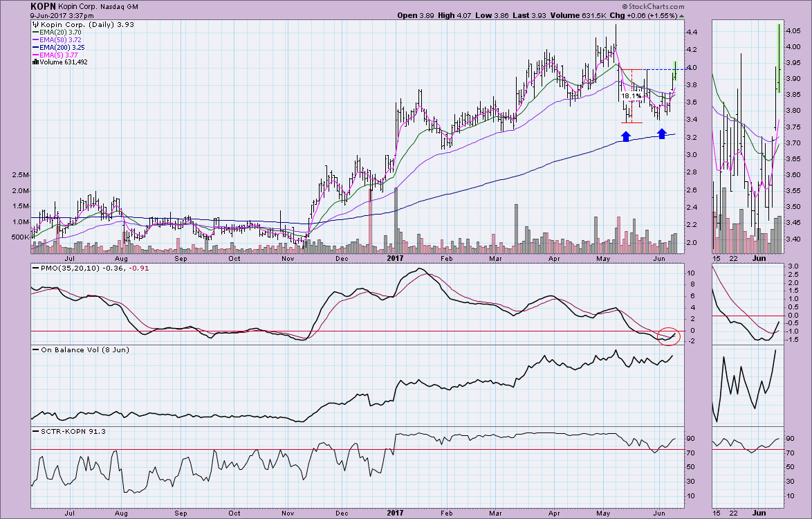
Task: Click the candlestick icon beside Kopin Corp. (Daily)
Action: [x=35, y=24]
